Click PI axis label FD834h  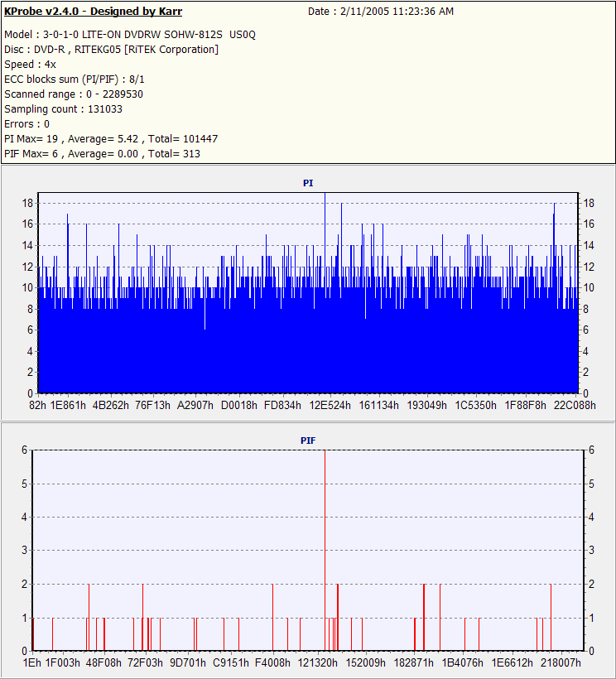[282, 406]
